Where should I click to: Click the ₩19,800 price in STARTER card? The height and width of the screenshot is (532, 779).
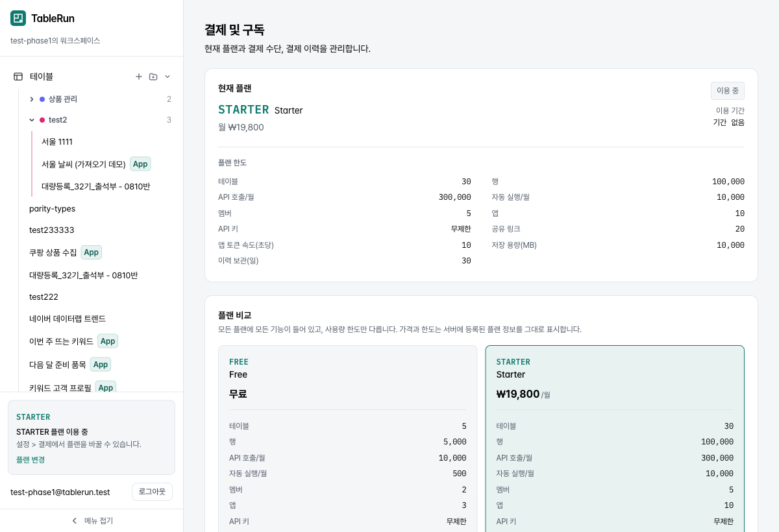[518, 394]
